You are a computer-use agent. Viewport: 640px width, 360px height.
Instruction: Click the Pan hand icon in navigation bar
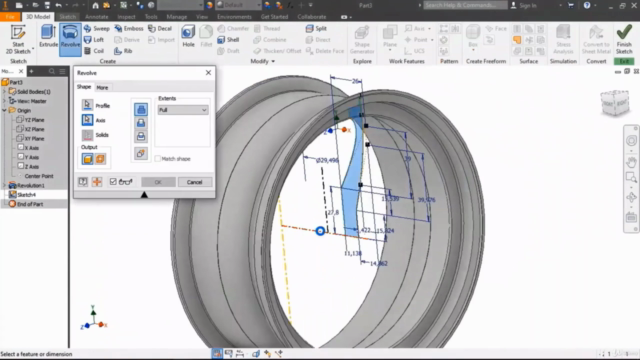point(631,162)
